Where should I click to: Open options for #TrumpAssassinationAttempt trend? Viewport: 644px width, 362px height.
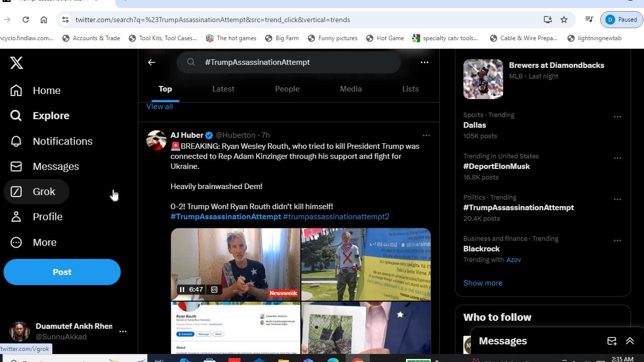[x=617, y=199]
